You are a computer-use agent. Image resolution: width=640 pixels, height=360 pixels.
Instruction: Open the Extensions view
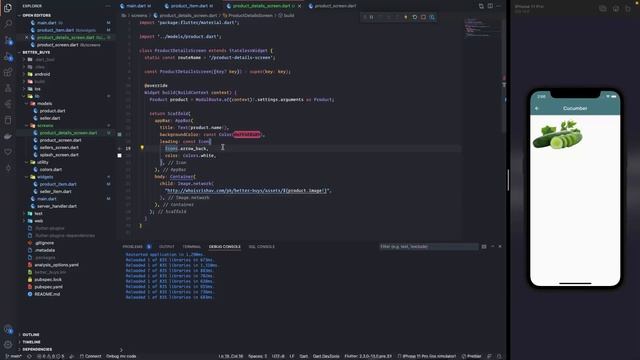point(8,72)
